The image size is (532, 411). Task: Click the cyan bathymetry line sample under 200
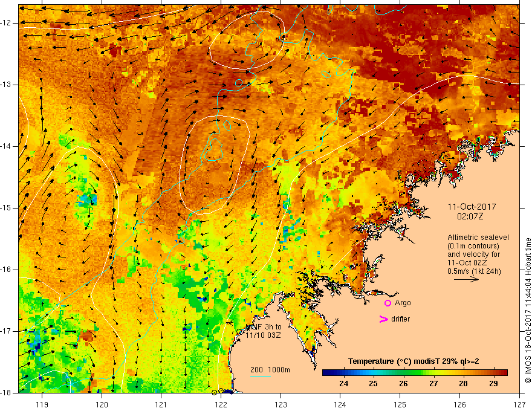coord(260,376)
